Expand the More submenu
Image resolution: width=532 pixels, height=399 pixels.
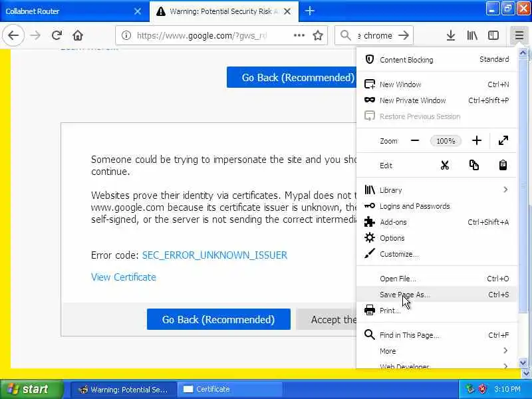click(437, 351)
